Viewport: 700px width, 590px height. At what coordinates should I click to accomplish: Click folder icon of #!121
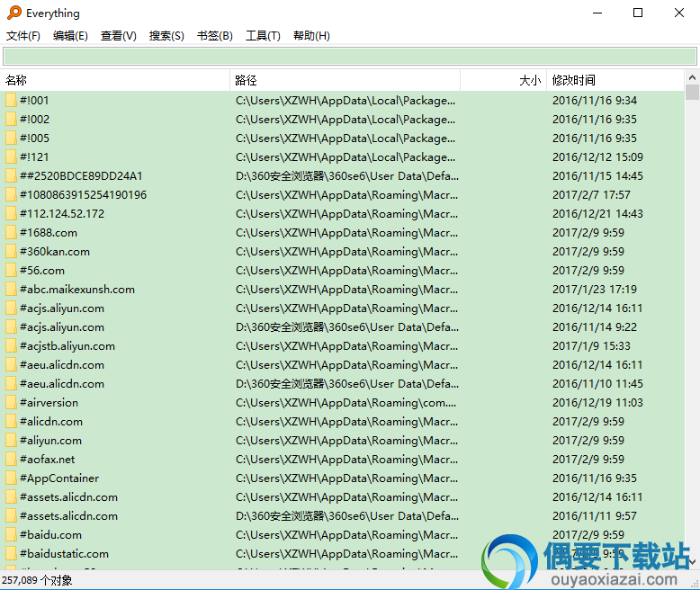point(11,157)
